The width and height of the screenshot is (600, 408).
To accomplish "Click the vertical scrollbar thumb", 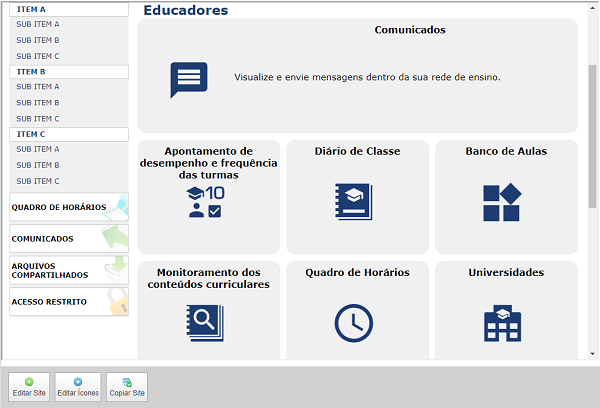I will [x=592, y=136].
